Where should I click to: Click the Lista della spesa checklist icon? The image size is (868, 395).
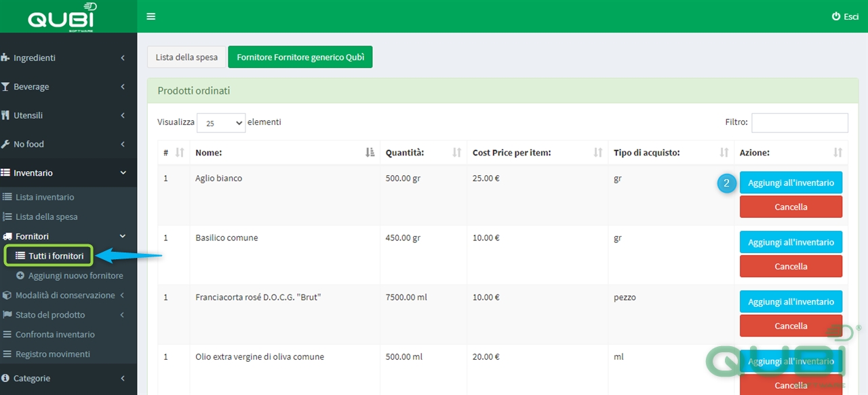7,217
